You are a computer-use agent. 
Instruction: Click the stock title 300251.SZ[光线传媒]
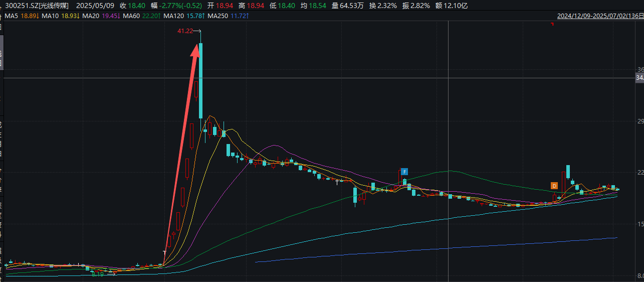click(37, 6)
